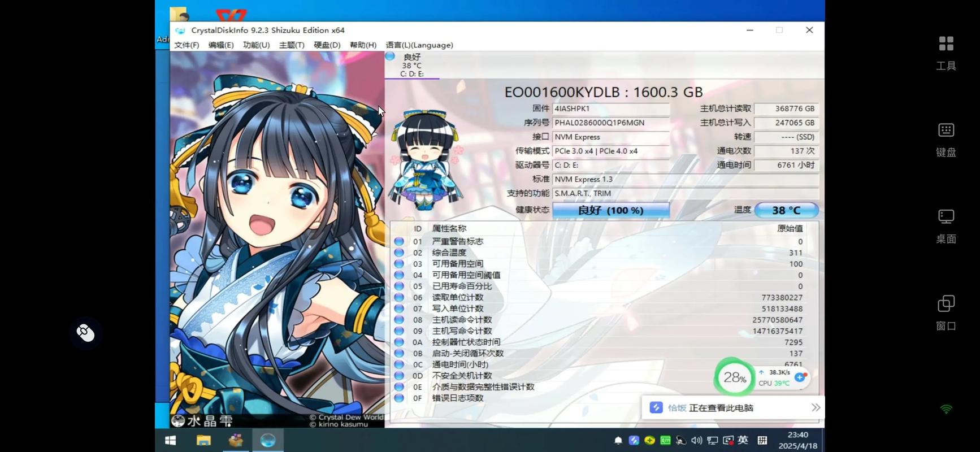Open the 工具 panel in the sidebar

pos(946,53)
